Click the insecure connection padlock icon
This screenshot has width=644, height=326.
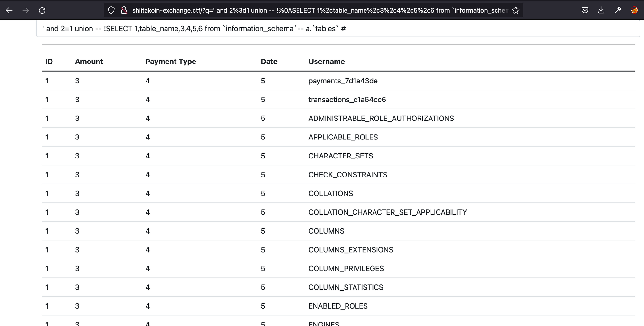[124, 10]
